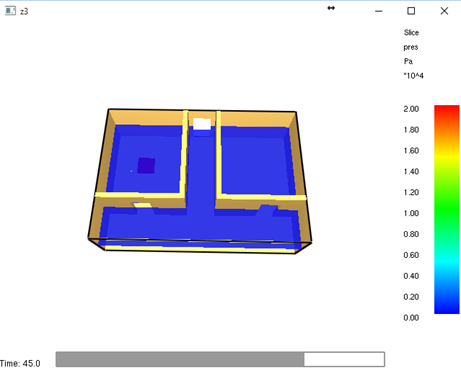Image resolution: width=461 pixels, height=368 pixels.
Task: Click the z3 window title text
Action: tap(24, 11)
